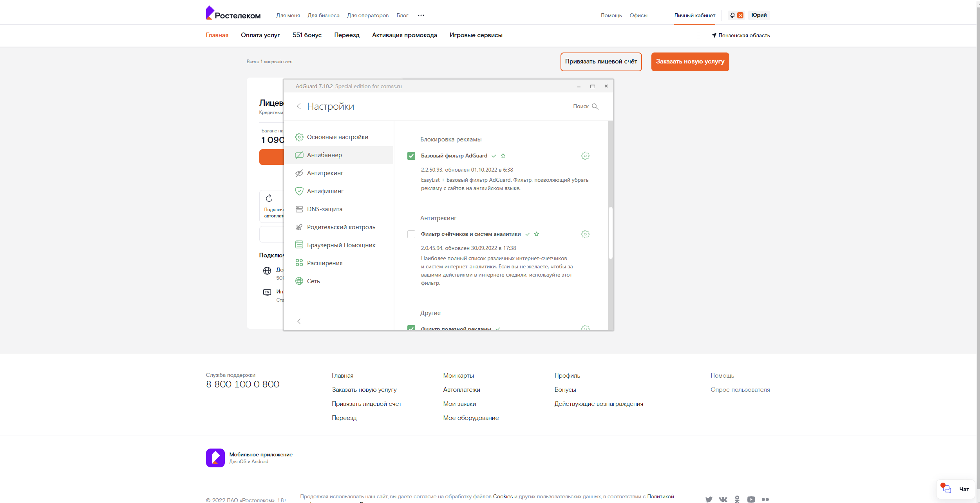
Task: Go back from Настройки screen
Action: (299, 106)
